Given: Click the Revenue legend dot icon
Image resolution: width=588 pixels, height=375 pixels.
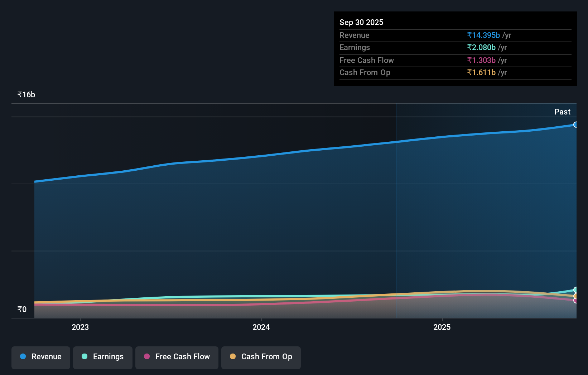Looking at the screenshot, I should 22,356.
